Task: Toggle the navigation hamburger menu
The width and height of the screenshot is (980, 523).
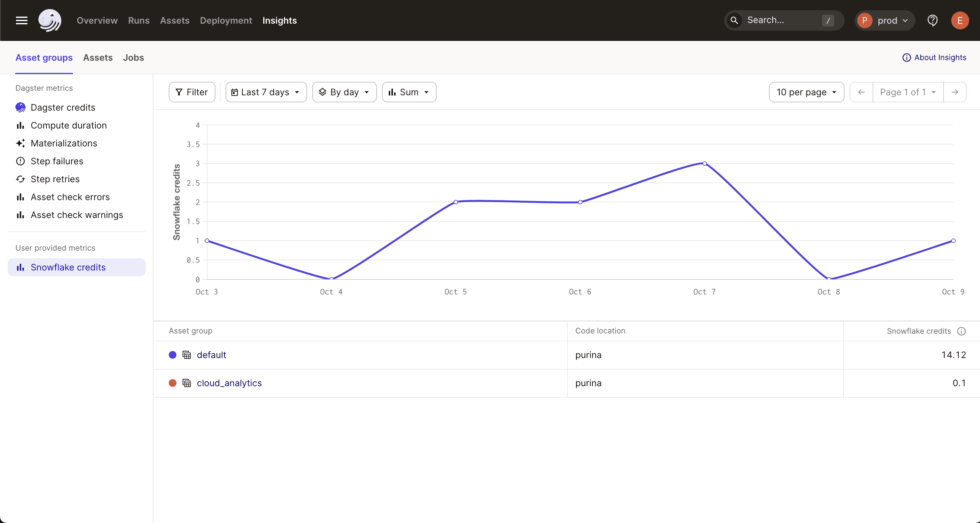Action: pyautogui.click(x=22, y=20)
